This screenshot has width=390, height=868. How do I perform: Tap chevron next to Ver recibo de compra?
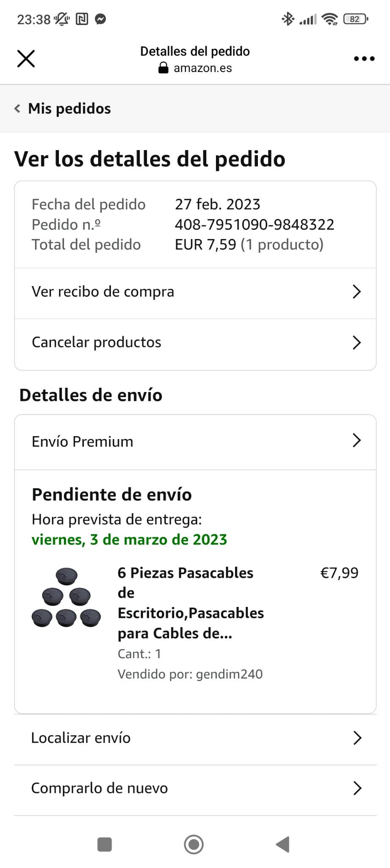357,292
